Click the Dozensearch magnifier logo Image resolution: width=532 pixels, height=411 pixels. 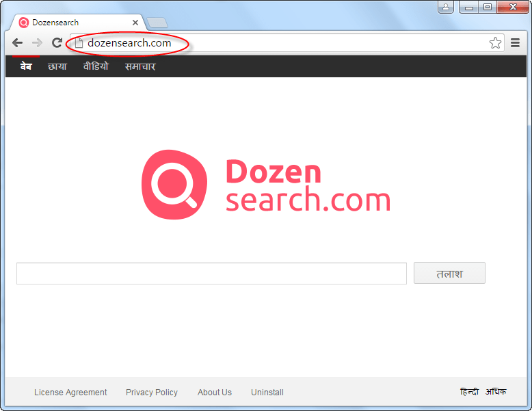click(174, 185)
